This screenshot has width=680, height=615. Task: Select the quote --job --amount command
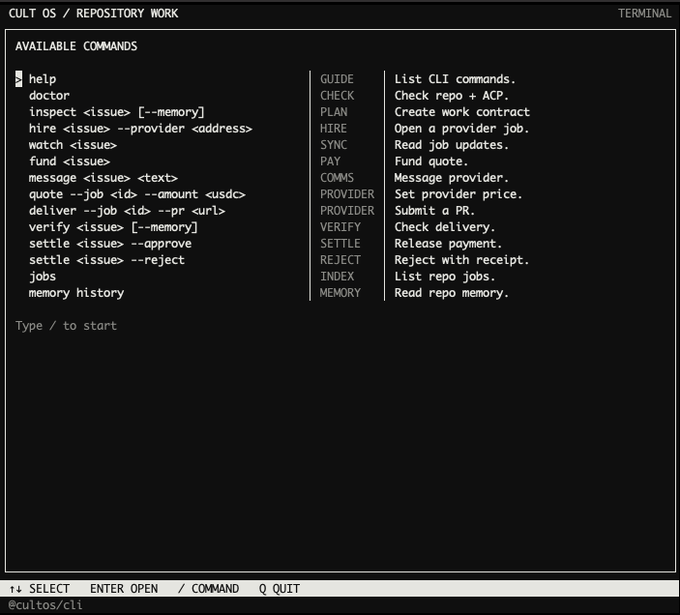pyautogui.click(x=137, y=194)
